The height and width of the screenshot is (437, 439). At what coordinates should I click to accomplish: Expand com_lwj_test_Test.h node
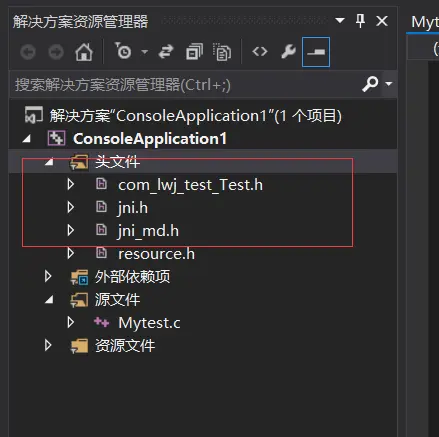point(71,184)
